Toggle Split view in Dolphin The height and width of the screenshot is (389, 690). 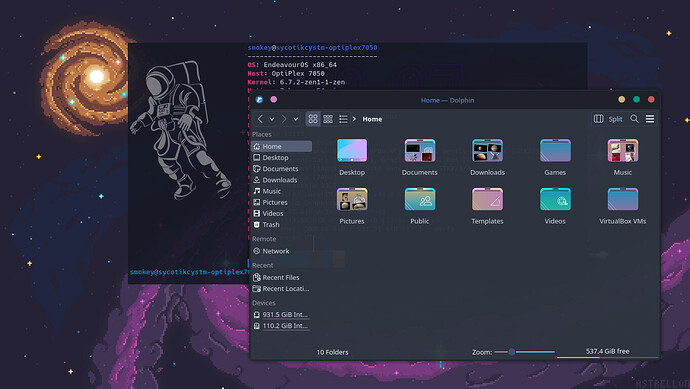pos(608,119)
